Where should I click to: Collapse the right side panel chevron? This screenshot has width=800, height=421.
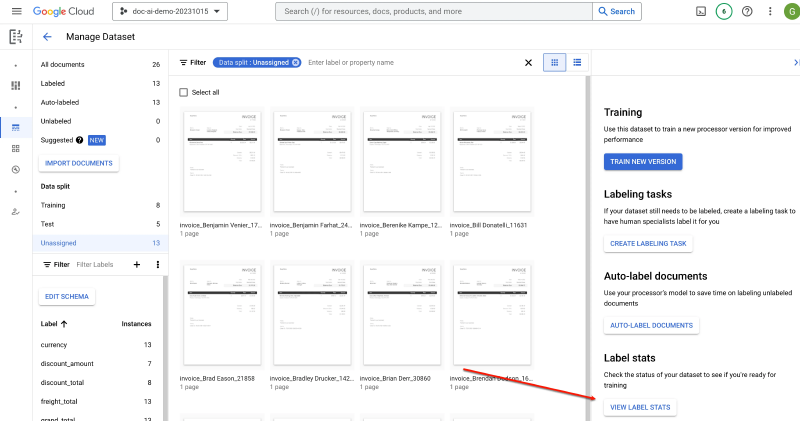[x=796, y=62]
